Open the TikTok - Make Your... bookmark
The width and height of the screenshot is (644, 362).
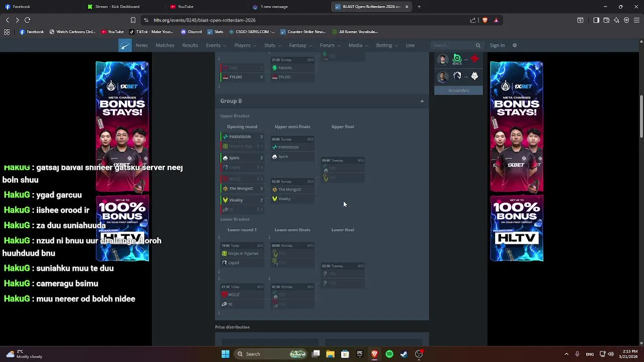151,32
